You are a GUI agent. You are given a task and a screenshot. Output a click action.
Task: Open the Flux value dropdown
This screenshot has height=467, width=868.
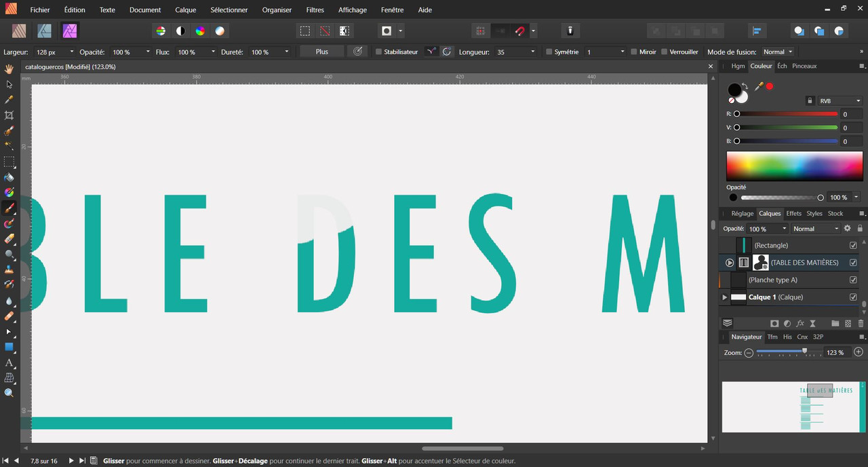213,52
